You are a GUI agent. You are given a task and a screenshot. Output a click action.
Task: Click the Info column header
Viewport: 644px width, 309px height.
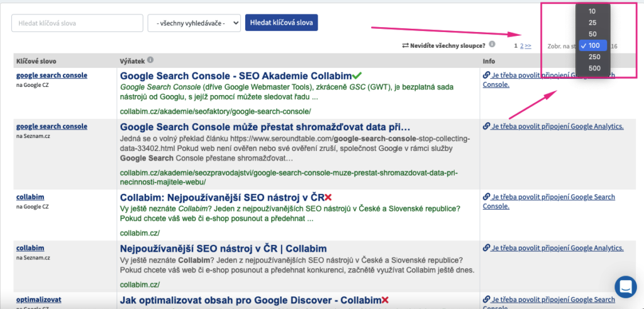pyautogui.click(x=489, y=61)
